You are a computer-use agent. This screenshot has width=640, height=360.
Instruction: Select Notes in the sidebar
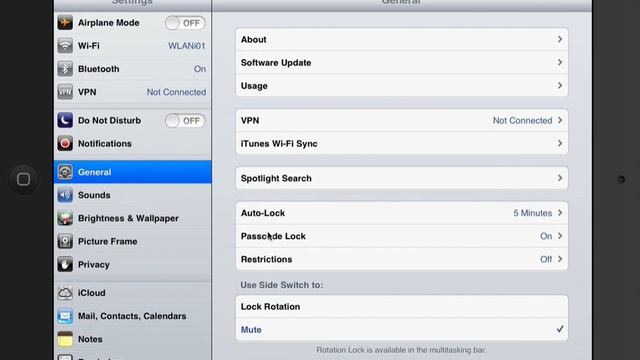pyautogui.click(x=133, y=339)
